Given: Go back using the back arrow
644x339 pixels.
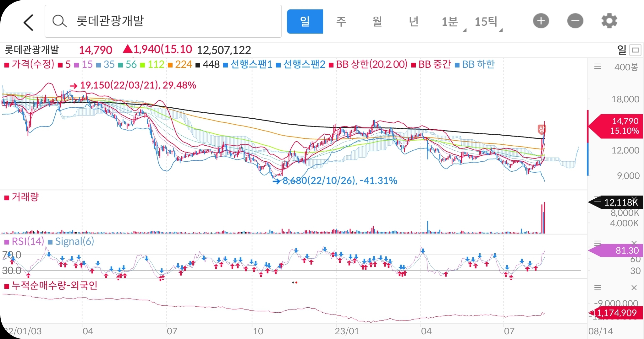Looking at the screenshot, I should pyautogui.click(x=29, y=22).
